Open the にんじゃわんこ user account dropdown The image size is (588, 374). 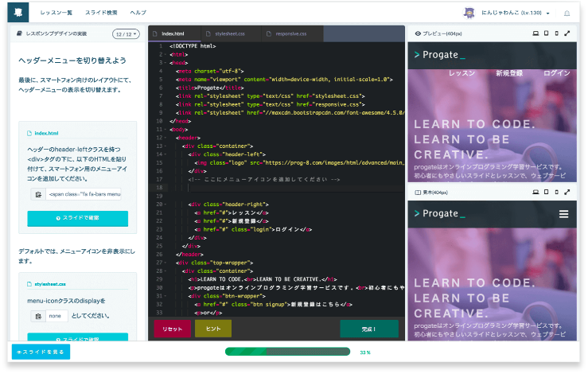coord(516,13)
